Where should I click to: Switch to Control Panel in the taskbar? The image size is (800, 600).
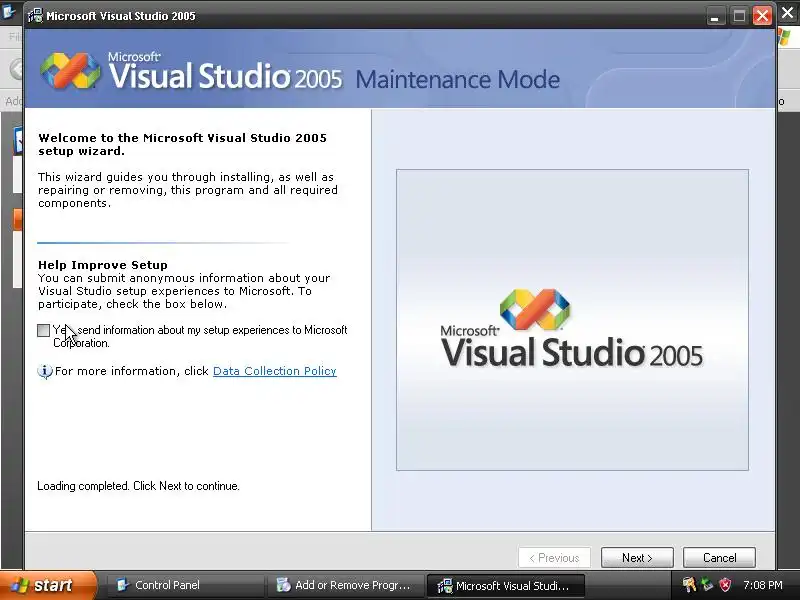point(184,585)
